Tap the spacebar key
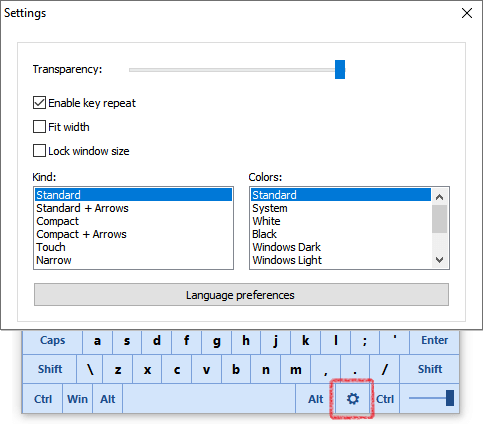Viewport: 483px width, 424px height. [209, 399]
